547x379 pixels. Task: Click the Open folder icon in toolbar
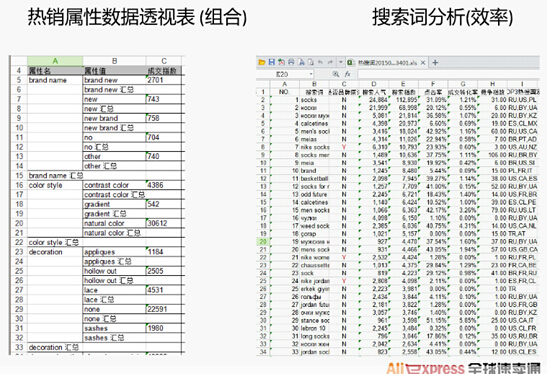click(262, 62)
